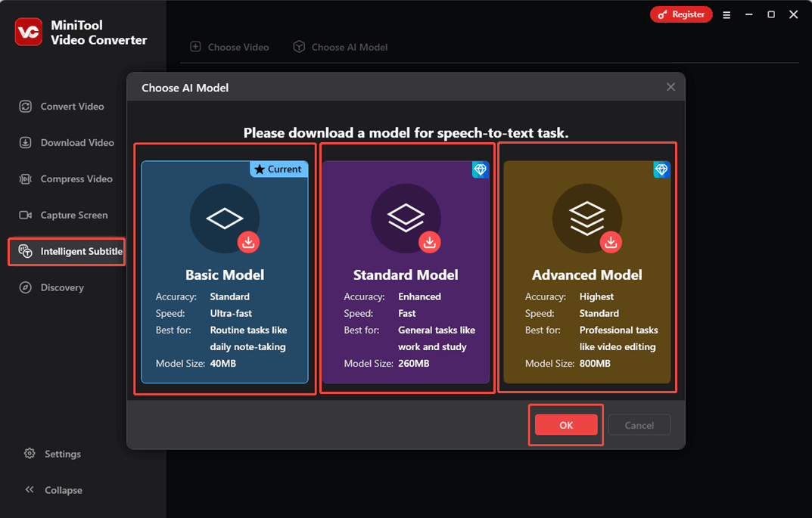The height and width of the screenshot is (518, 812).
Task: Click 'Professional tasks' text
Action: [618, 330]
